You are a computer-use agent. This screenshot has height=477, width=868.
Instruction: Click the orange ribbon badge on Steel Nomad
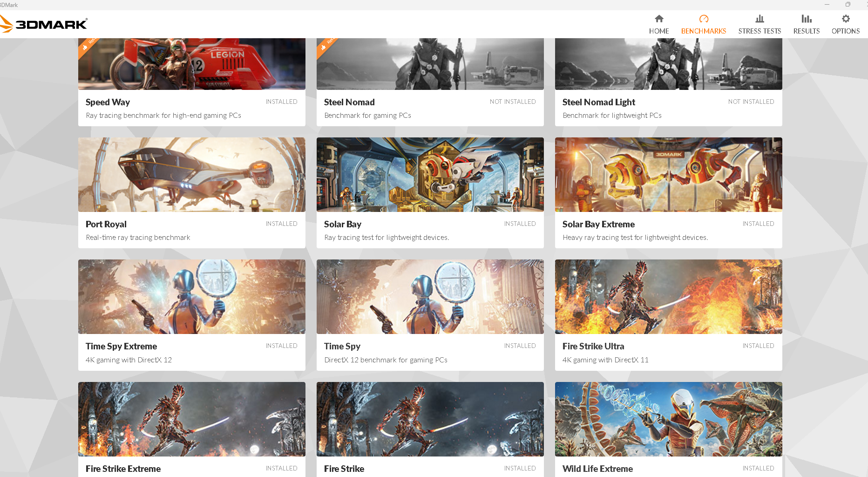325,46
